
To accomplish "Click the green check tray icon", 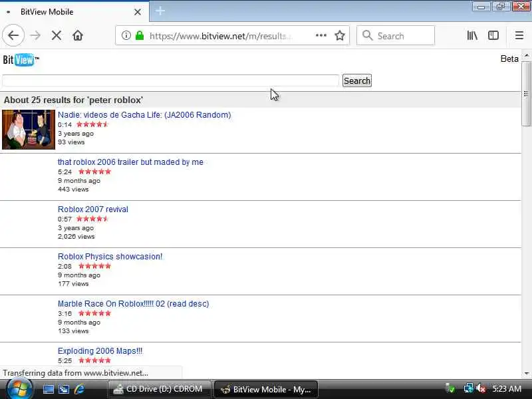I will point(450,388).
